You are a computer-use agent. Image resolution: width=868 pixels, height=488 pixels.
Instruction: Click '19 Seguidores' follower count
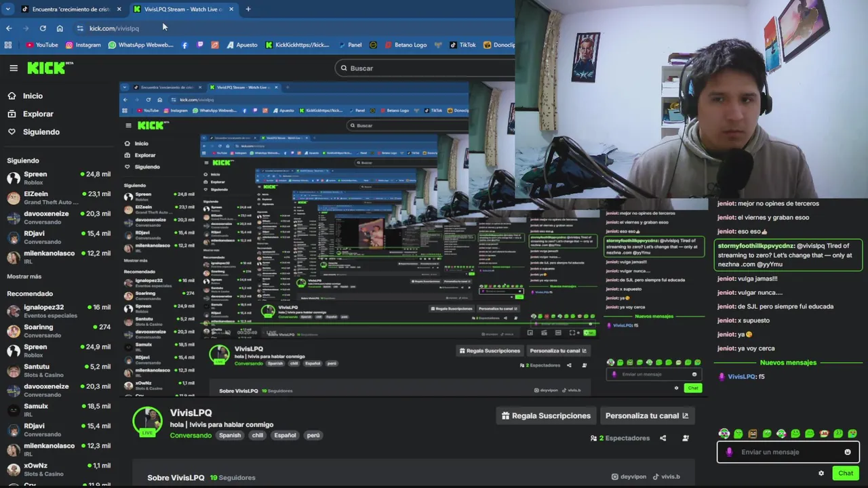click(x=233, y=477)
